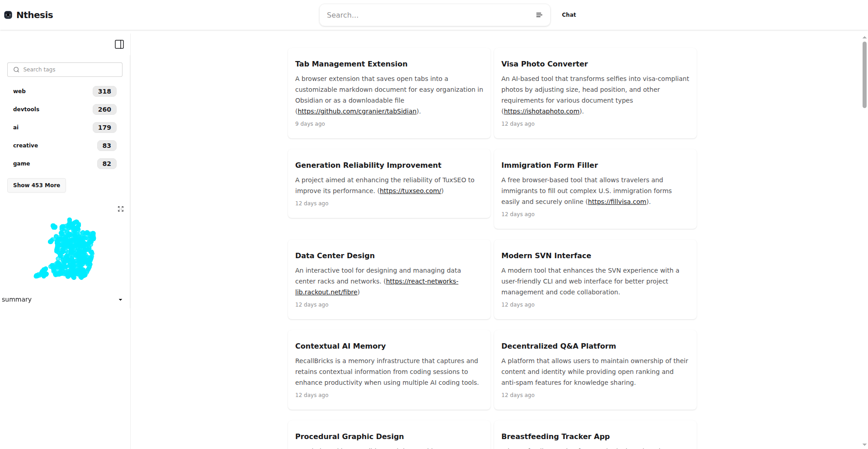This screenshot has width=868, height=449.
Task: Show 453 more tags
Action: click(37, 185)
